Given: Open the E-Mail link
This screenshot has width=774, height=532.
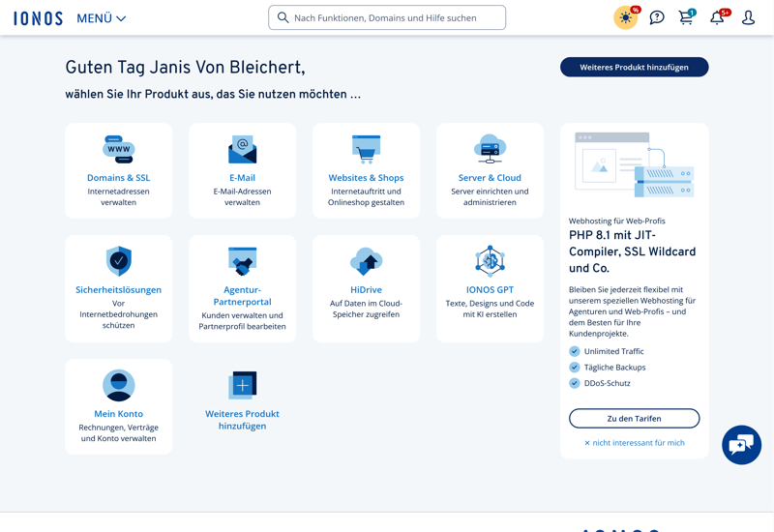Looking at the screenshot, I should pos(243,178).
